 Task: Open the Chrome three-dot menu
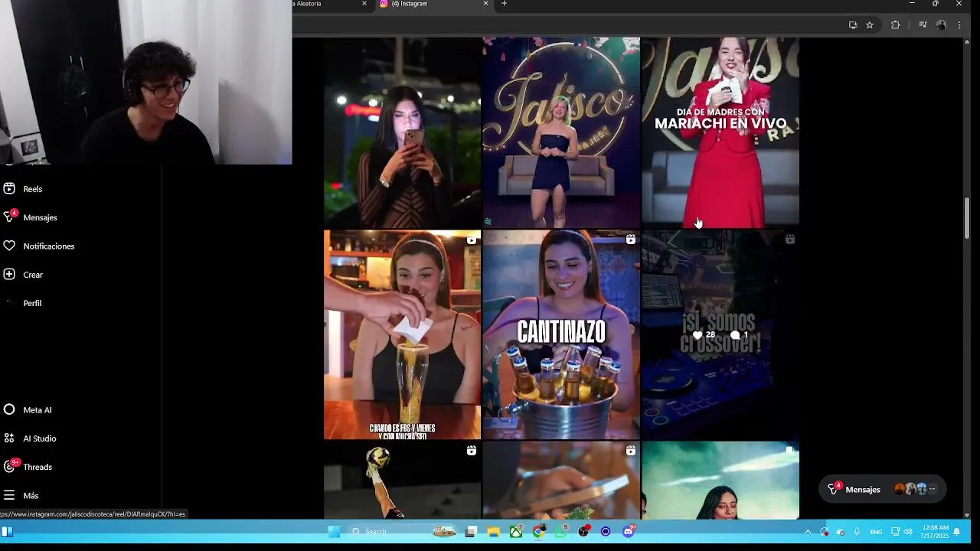(959, 25)
